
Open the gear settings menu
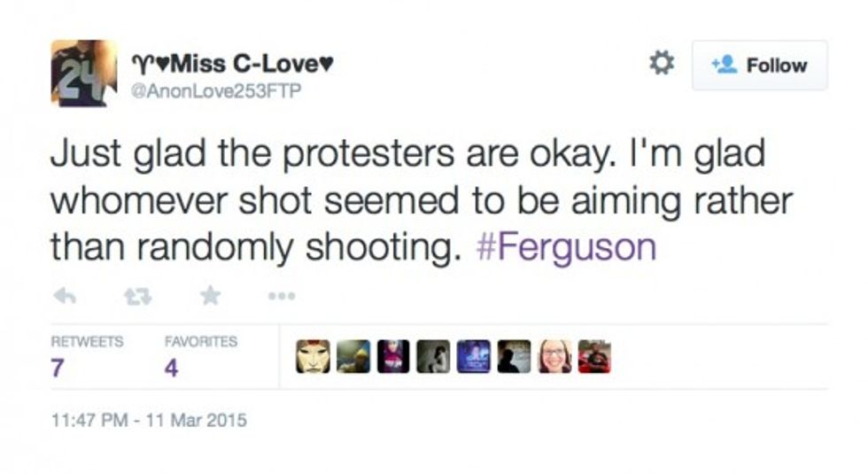pos(662,64)
